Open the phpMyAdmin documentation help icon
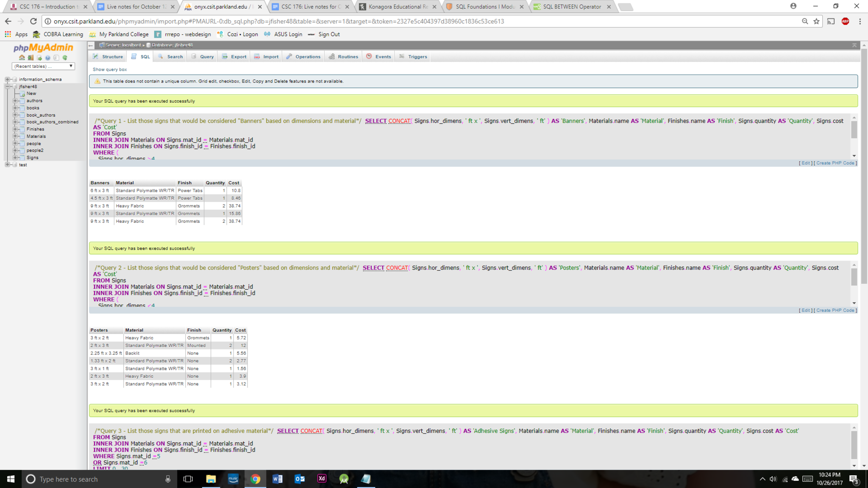Screen dimensions: 868x488 pyautogui.click(x=47, y=58)
